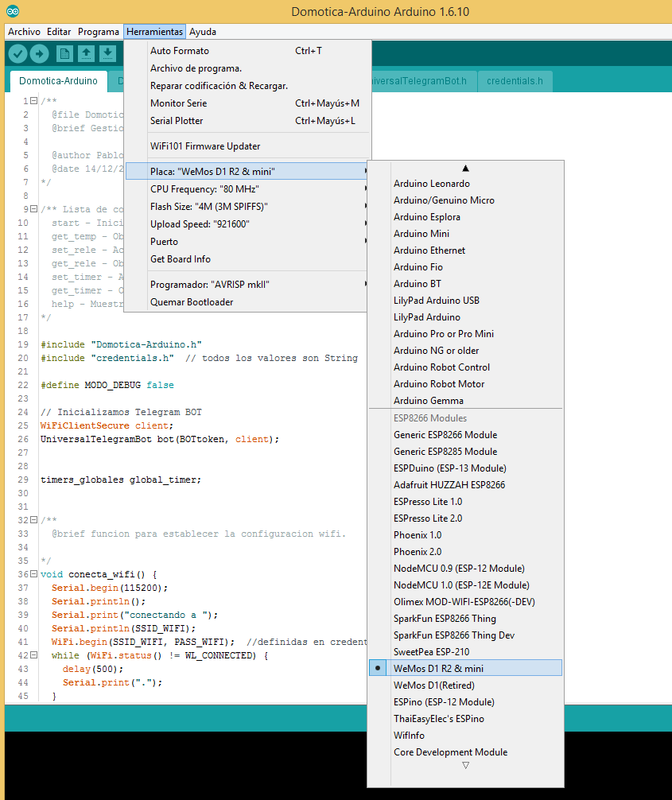Viewport: 672px width, 800px height.
Task: Open the Flash Size submenu
Action: 247,207
